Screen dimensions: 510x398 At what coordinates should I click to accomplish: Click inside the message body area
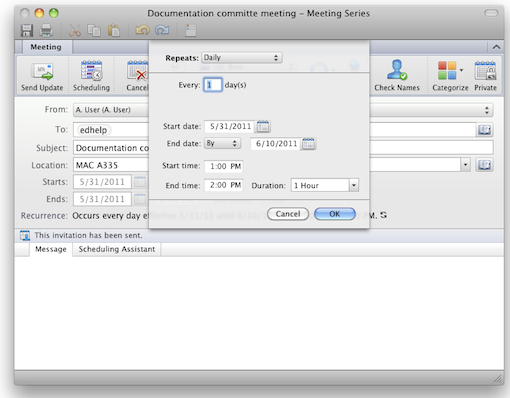259,313
